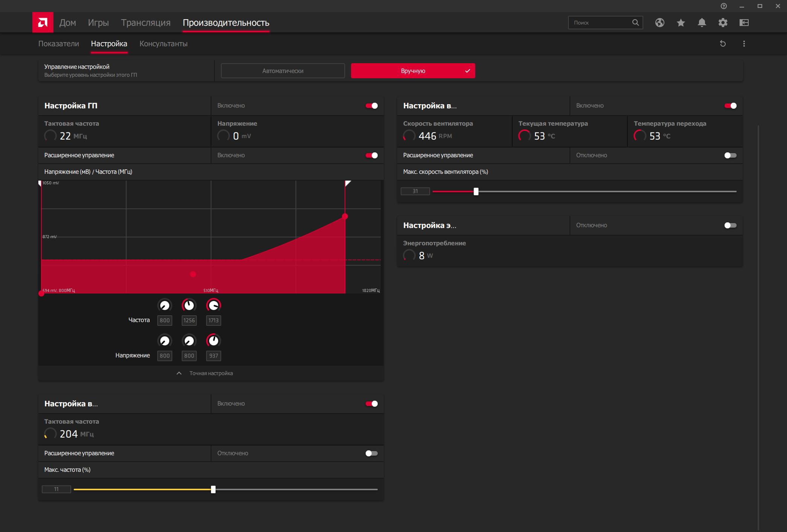Open favorites star icon
The image size is (787, 532).
(x=681, y=23)
